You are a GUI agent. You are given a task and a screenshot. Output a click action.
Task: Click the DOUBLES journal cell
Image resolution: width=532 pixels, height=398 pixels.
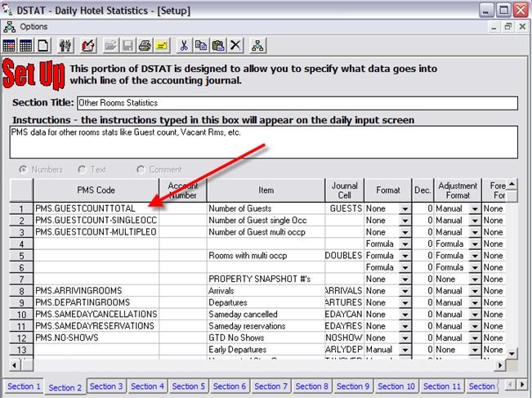(x=344, y=256)
